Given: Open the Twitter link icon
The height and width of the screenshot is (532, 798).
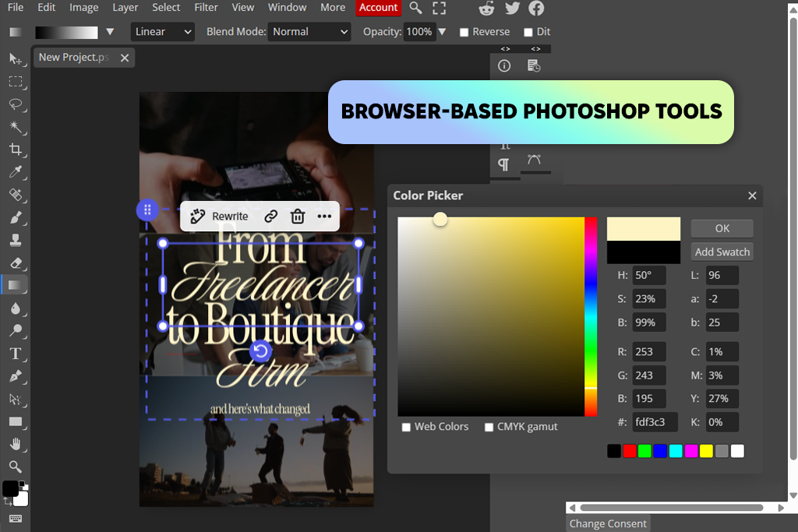Looking at the screenshot, I should pyautogui.click(x=512, y=8).
